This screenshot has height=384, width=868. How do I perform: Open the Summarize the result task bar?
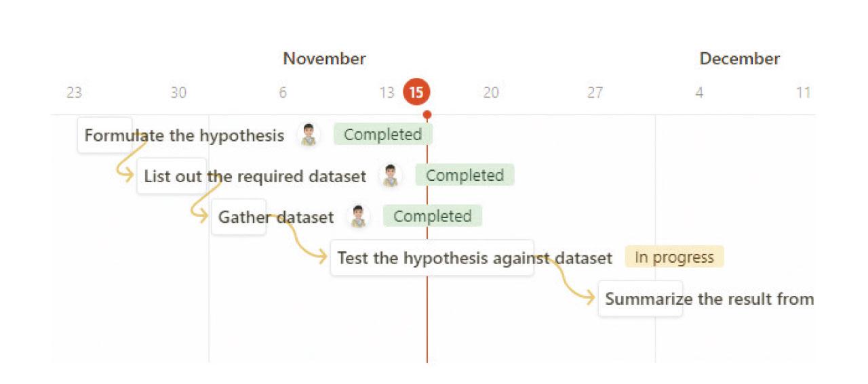(x=639, y=299)
